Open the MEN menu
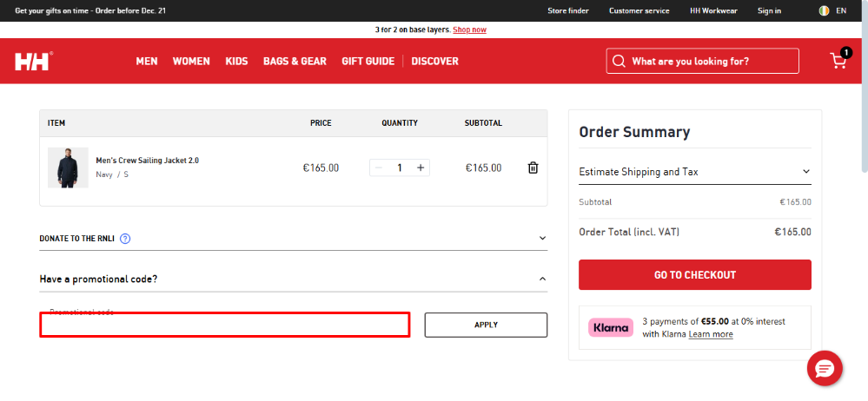Image resolution: width=868 pixels, height=401 pixels. tap(147, 62)
